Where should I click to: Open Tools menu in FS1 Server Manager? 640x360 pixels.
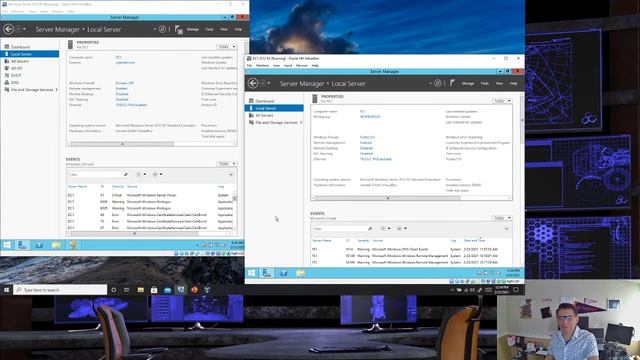click(x=484, y=83)
